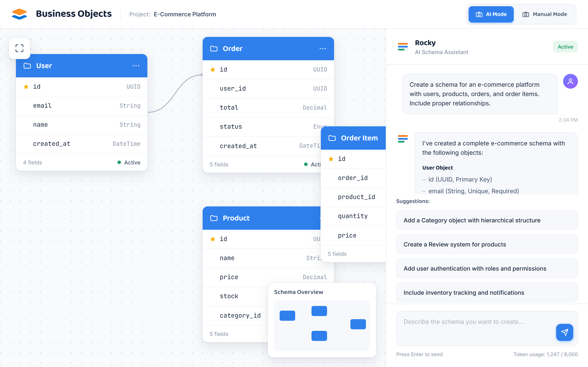Click the Schema Overview minimap
Viewport: 588px width, 367px height.
point(322,325)
